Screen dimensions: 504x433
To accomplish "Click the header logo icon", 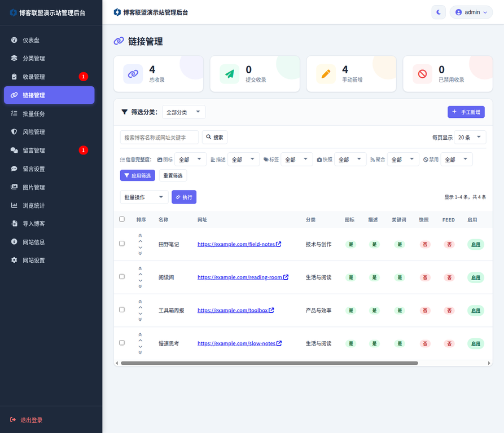I will click(117, 12).
